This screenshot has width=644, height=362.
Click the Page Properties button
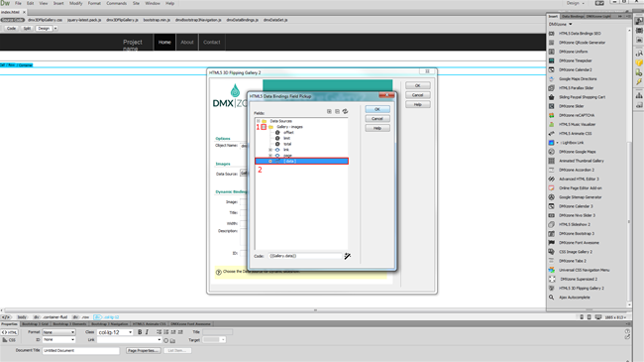pyautogui.click(x=143, y=351)
